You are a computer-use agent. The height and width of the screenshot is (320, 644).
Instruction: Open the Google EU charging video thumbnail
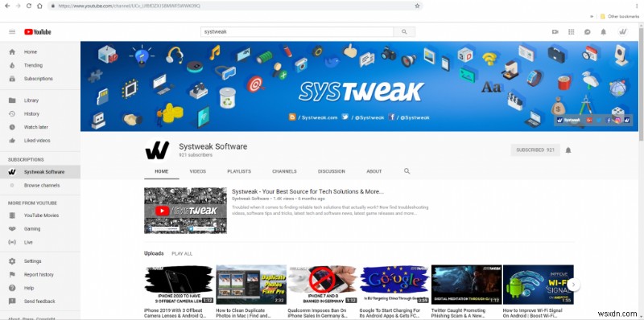click(394, 285)
